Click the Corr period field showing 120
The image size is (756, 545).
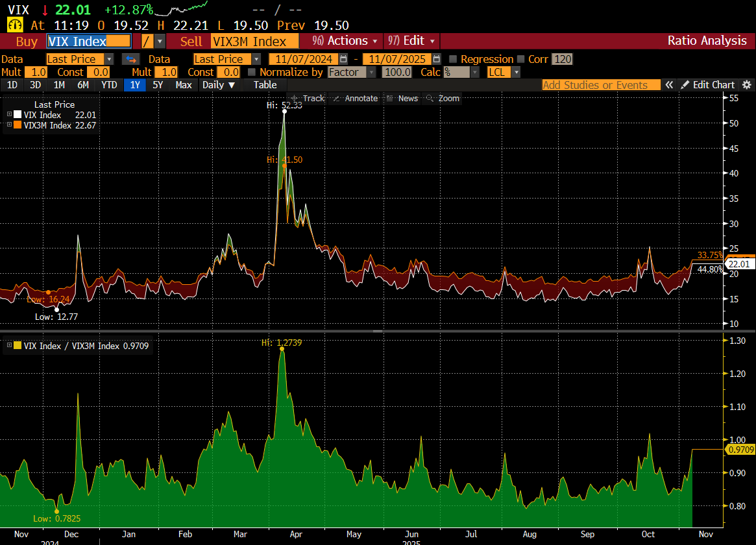(562, 59)
